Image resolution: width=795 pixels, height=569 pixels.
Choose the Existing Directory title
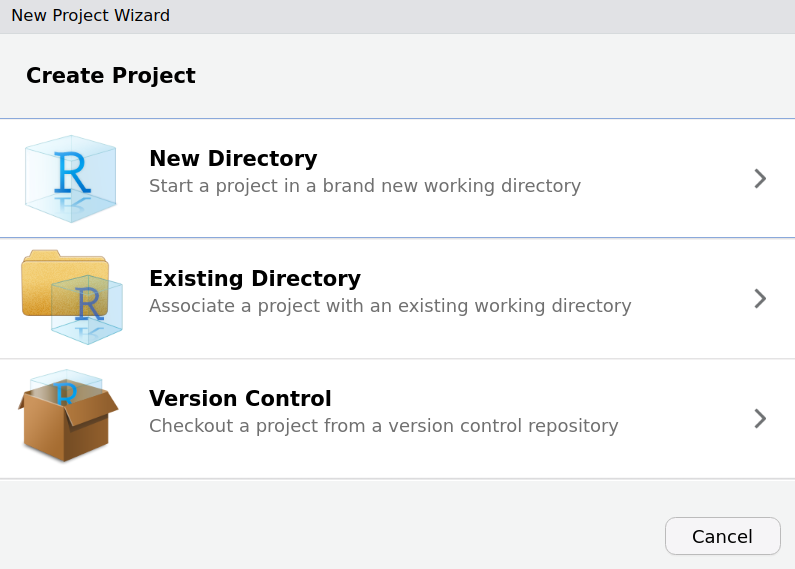[254, 279]
